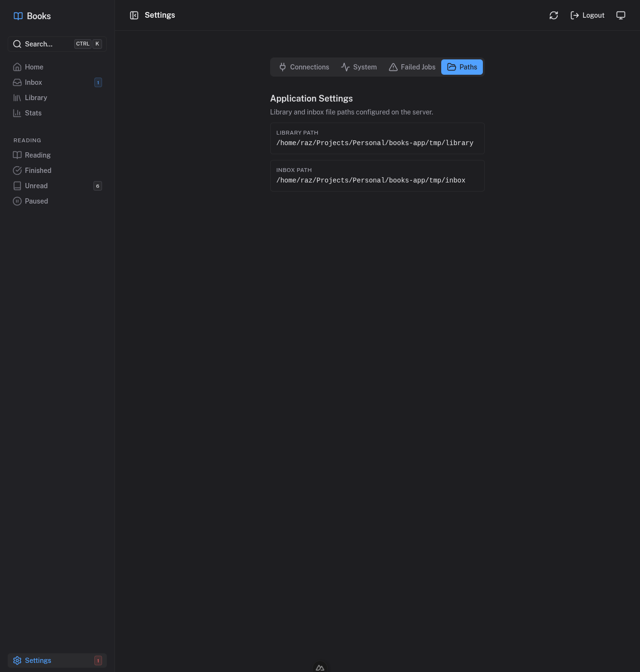Click the Stats bar-chart icon
The image size is (640, 672).
[x=17, y=113]
